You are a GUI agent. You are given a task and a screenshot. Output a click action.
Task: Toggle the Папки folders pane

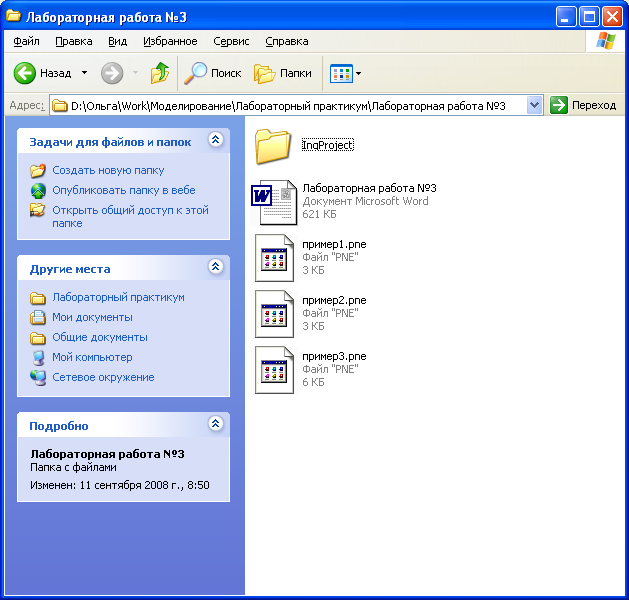pyautogui.click(x=283, y=73)
